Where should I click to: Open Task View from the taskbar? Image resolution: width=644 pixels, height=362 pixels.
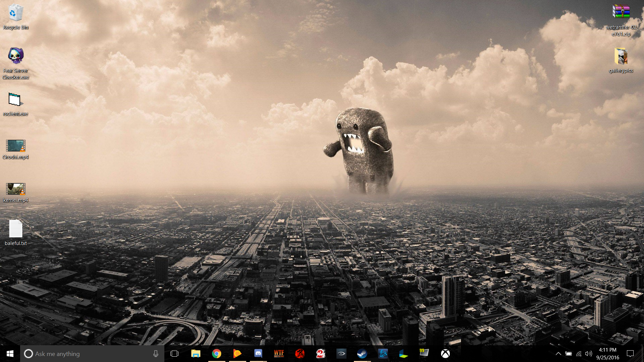174,354
